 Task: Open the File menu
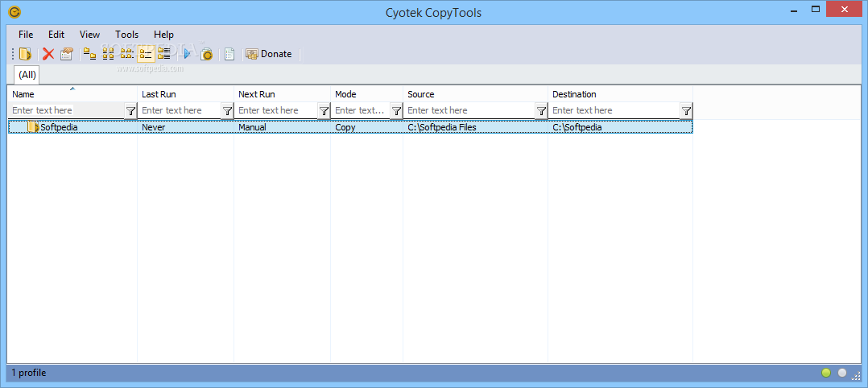[26, 35]
